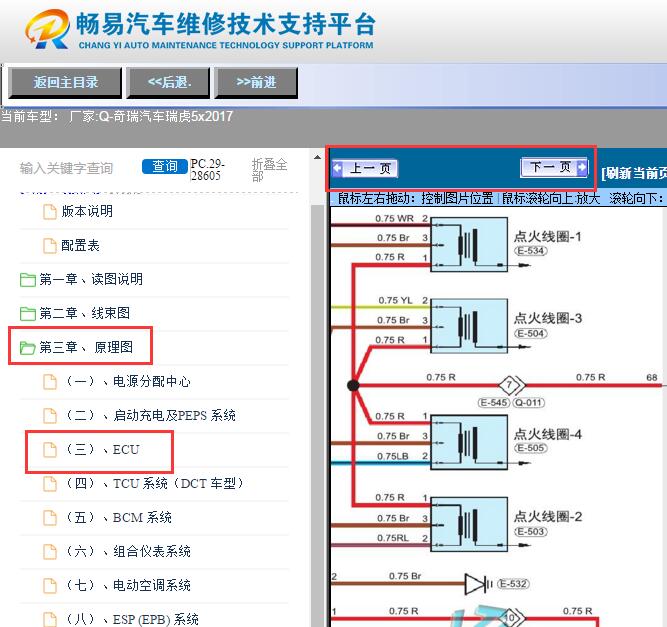Open (一)、电源分配中心 page

[127, 381]
